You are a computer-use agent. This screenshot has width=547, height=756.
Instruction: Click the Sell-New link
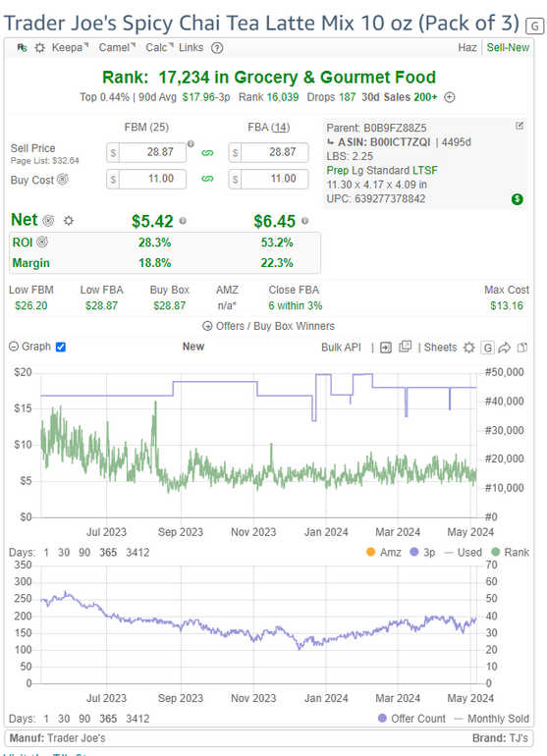pos(508,48)
